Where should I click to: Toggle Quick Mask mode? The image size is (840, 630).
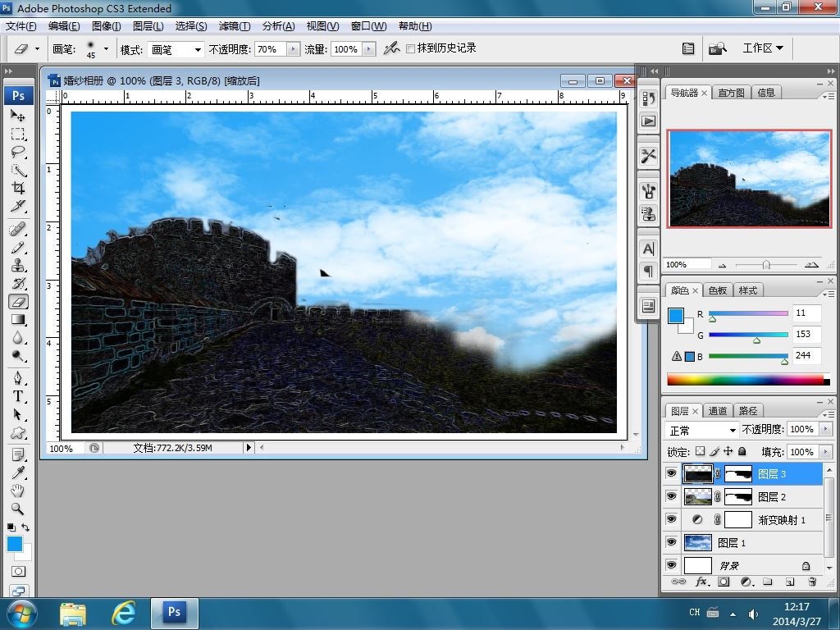pos(18,572)
